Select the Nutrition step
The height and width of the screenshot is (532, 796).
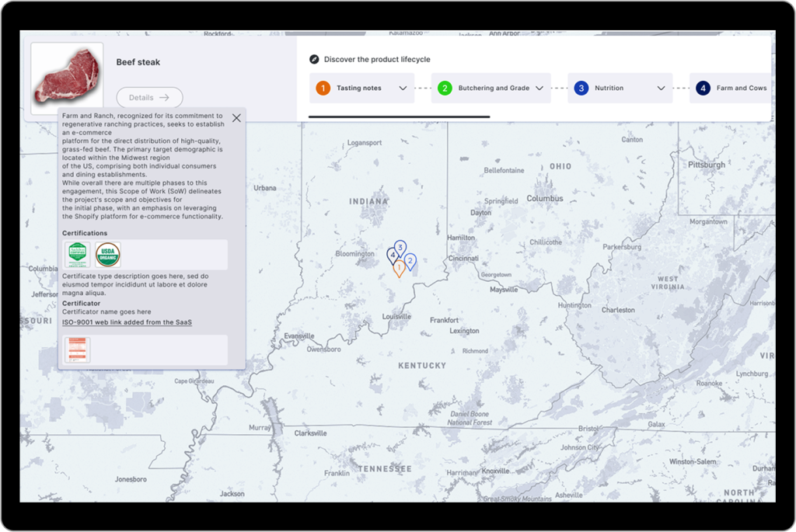pyautogui.click(x=620, y=88)
